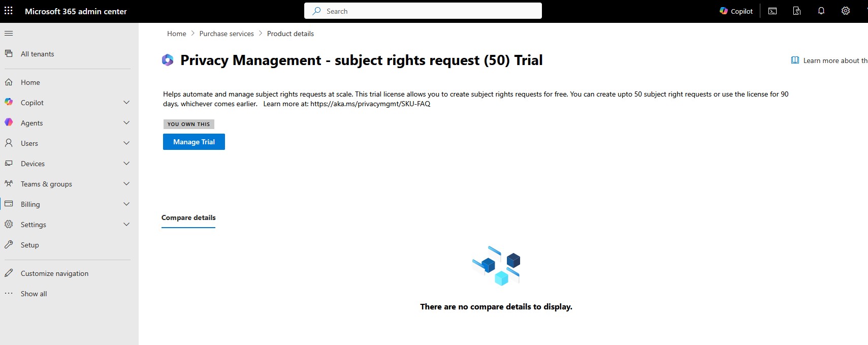Open Cloud Shell icon in top bar
The height and width of the screenshot is (345, 868).
[x=773, y=11]
